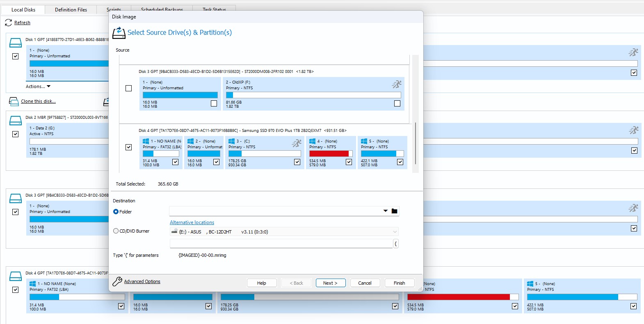Click the source list vertical scrollbar
This screenshot has height=324, width=644.
click(x=416, y=143)
